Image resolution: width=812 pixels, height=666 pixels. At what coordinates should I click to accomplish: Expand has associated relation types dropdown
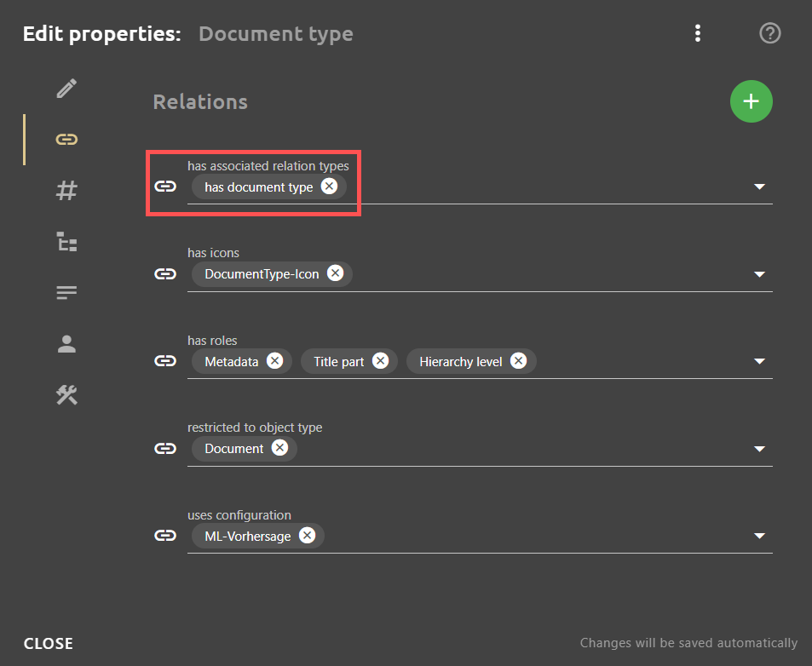click(x=759, y=187)
